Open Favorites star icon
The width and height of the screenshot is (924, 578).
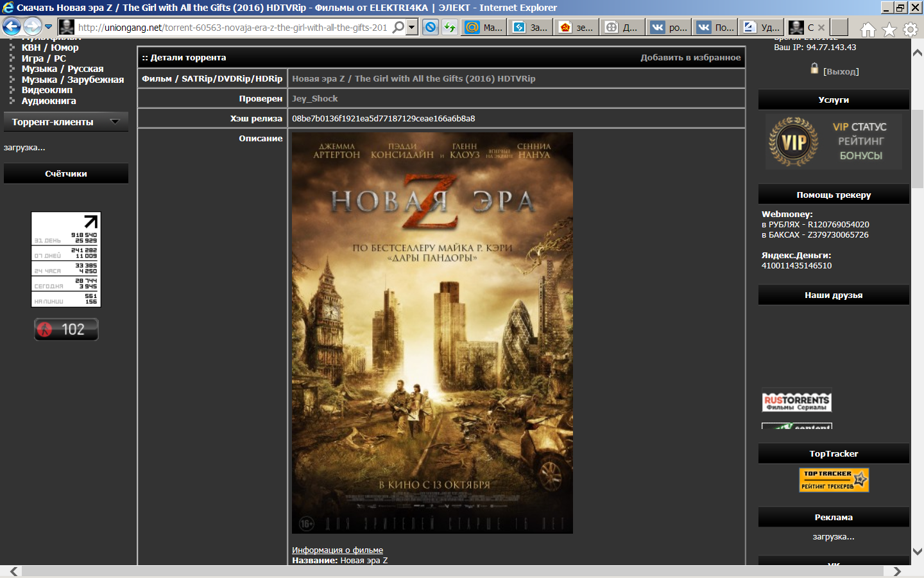[889, 30]
